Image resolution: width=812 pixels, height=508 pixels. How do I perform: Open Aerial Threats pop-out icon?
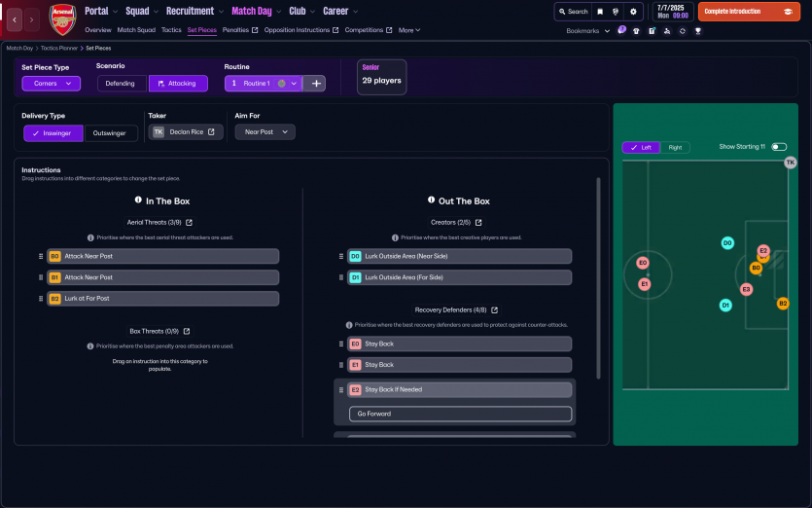pyautogui.click(x=189, y=223)
